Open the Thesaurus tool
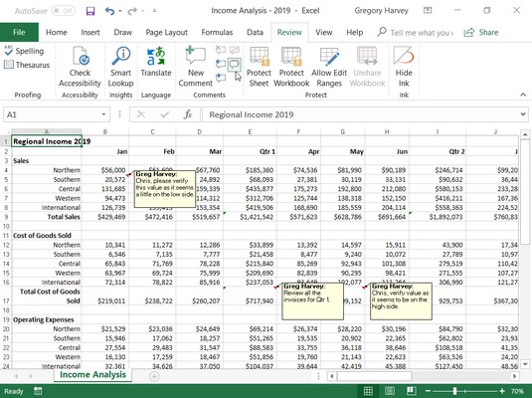The image size is (532, 398). tap(27, 65)
